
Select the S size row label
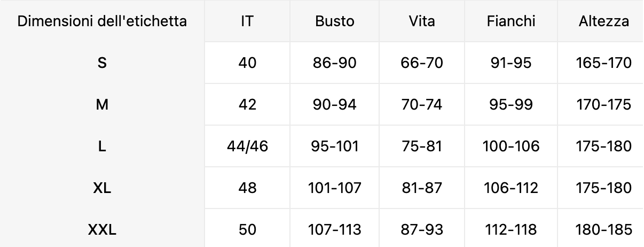point(102,63)
